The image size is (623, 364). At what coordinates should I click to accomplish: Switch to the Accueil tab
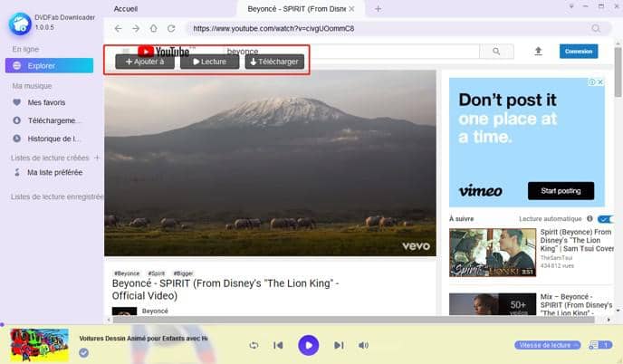[x=126, y=9]
